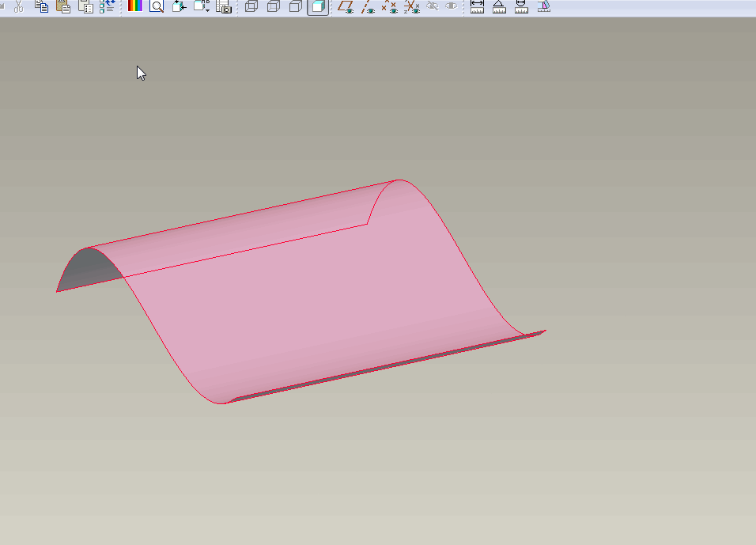
Task: Open the rainbow appearance color tool
Action: pyautogui.click(x=135, y=6)
